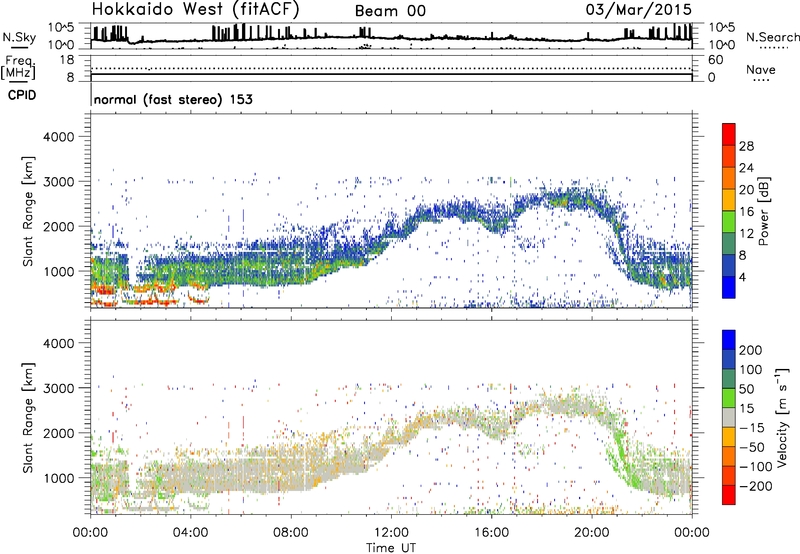
Task: Click the "18" frequency axis tick label
Action: (x=67, y=59)
